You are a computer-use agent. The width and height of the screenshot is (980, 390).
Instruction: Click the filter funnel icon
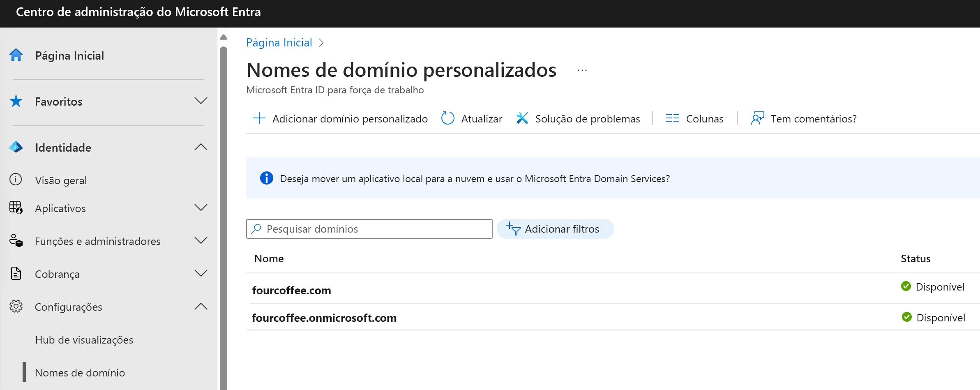(x=513, y=228)
